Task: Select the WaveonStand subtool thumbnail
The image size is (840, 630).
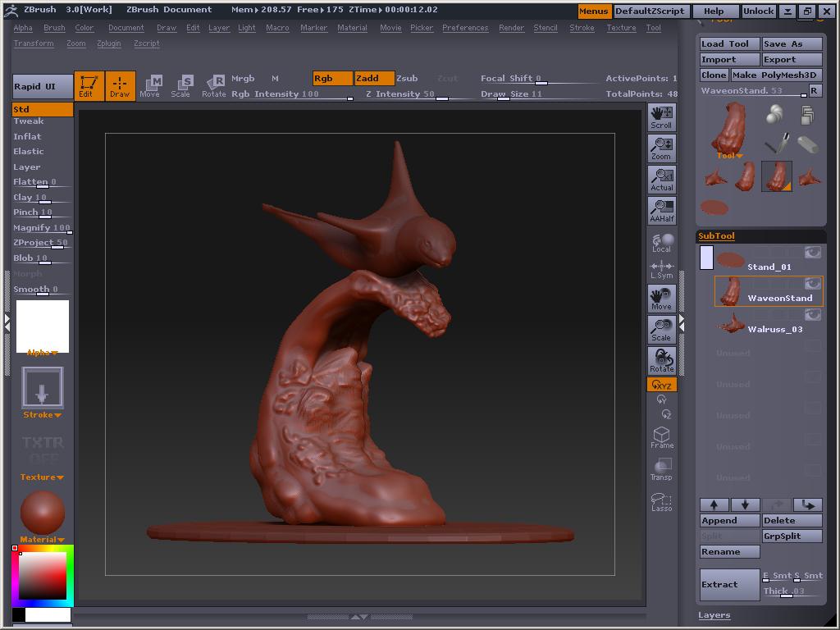Action: click(x=731, y=292)
